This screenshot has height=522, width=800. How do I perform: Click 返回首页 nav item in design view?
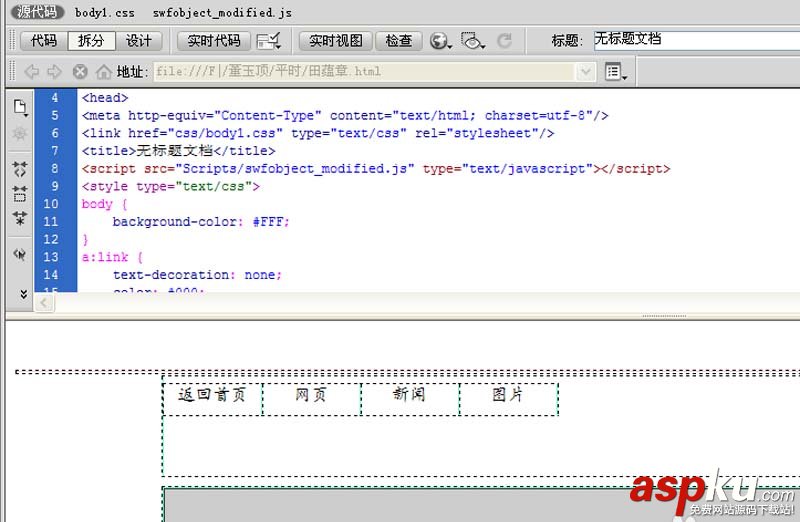click(x=212, y=394)
